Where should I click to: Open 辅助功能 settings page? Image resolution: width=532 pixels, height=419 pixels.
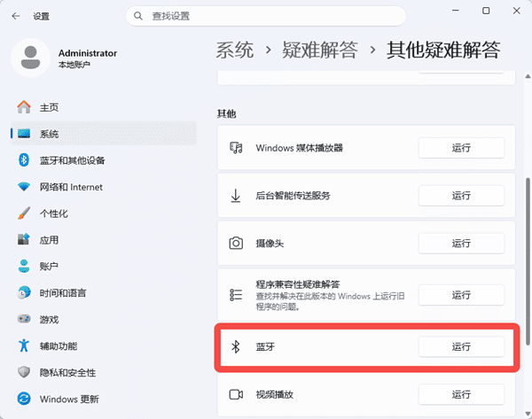pos(104,345)
